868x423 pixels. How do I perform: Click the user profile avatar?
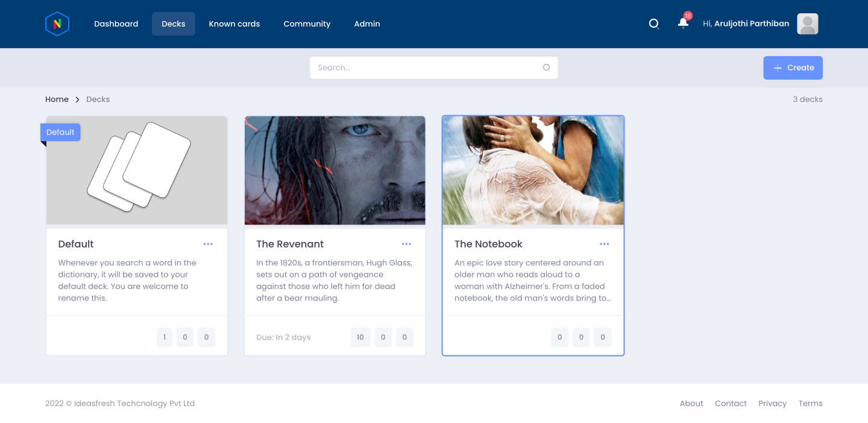(x=808, y=24)
